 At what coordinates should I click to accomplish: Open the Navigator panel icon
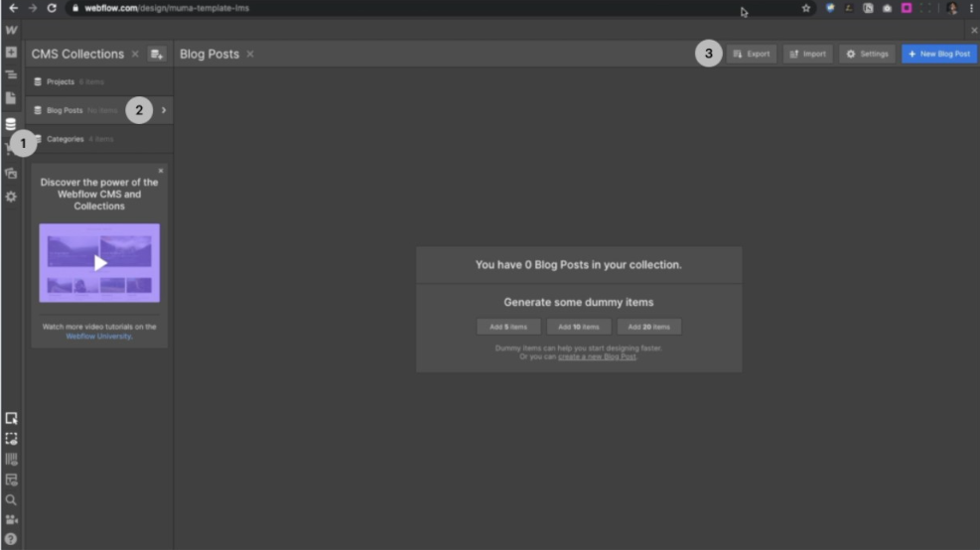[11, 74]
